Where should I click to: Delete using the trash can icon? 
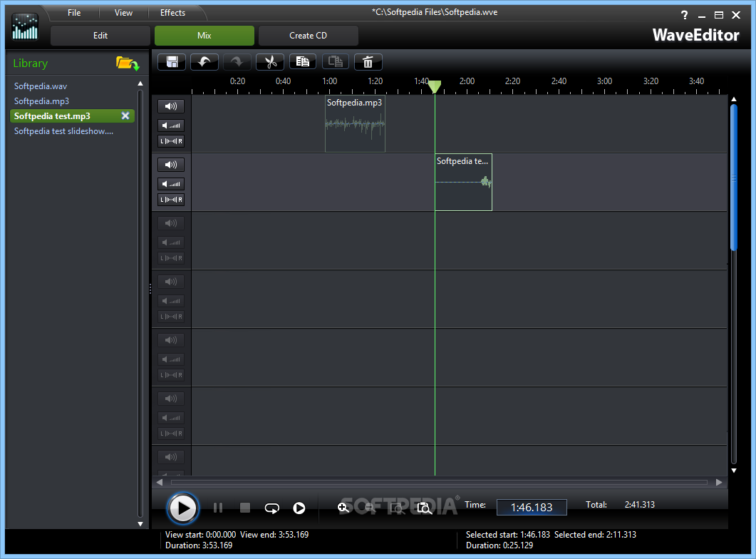pyautogui.click(x=368, y=62)
